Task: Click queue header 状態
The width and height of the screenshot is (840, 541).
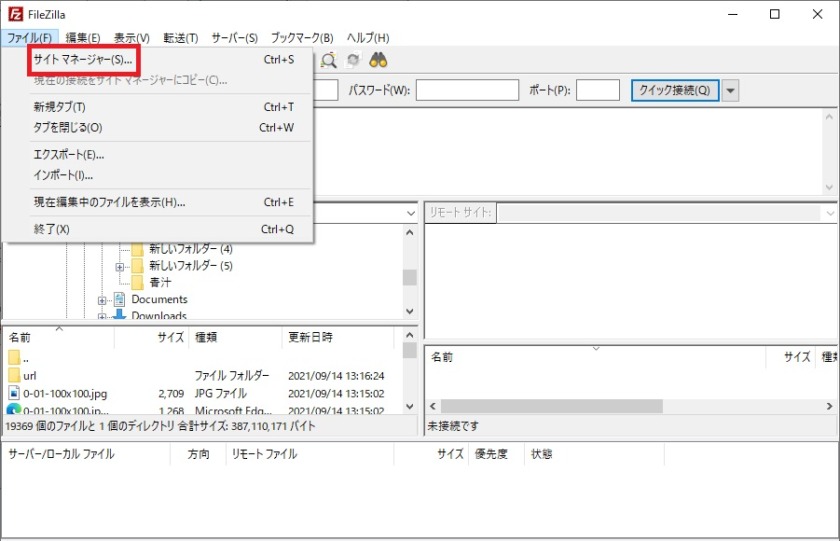Action: 594,454
